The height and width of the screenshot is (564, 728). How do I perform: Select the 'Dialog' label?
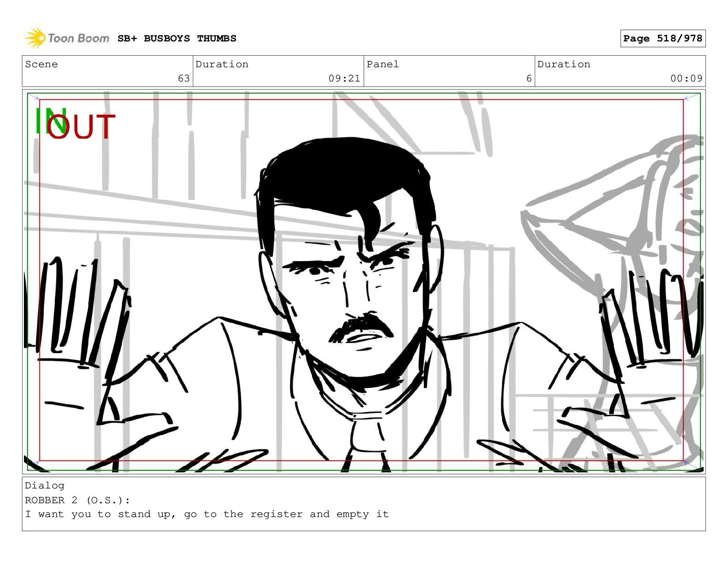pyautogui.click(x=45, y=486)
